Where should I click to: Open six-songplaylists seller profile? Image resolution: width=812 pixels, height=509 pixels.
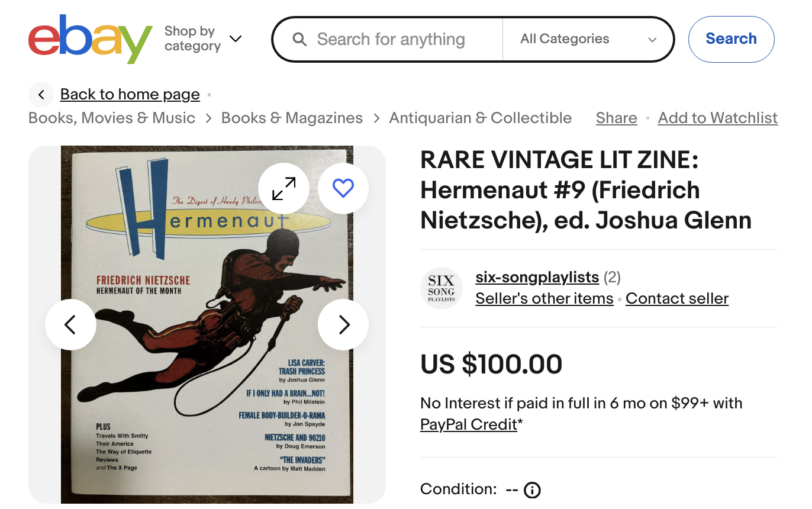coord(537,277)
